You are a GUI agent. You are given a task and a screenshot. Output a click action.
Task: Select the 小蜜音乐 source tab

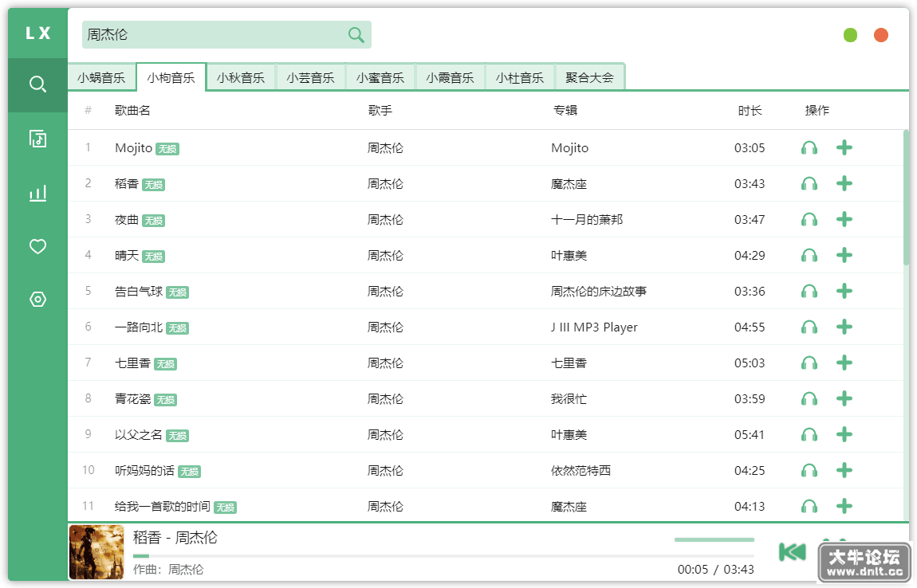(x=380, y=78)
